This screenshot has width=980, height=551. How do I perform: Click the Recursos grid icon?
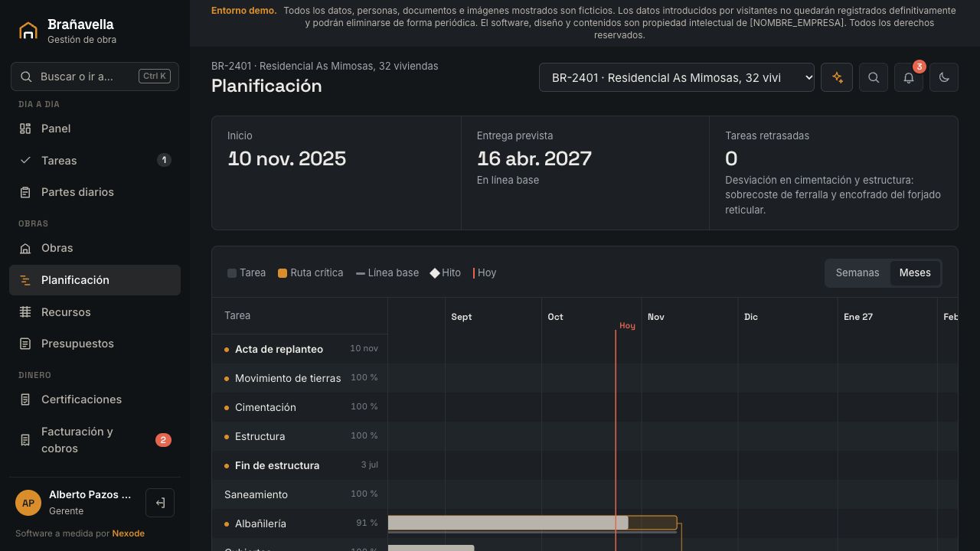(25, 312)
